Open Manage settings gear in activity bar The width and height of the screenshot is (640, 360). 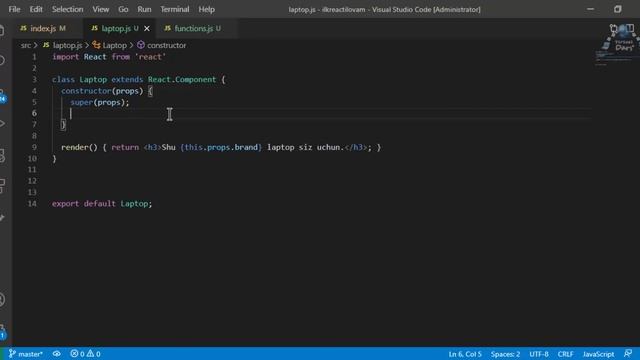tap(2, 331)
